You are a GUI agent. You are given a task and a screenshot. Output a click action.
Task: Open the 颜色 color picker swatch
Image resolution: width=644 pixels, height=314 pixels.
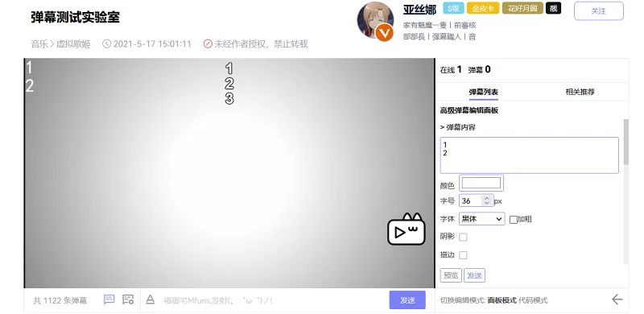coord(481,183)
